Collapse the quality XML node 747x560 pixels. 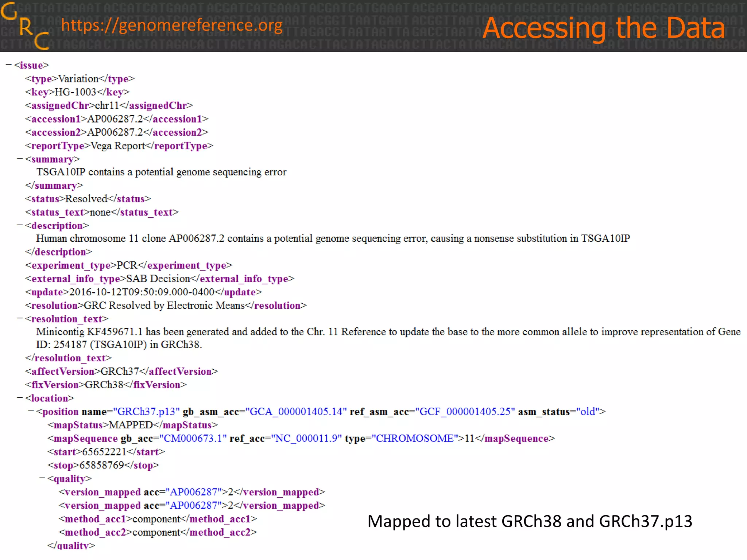(x=42, y=478)
